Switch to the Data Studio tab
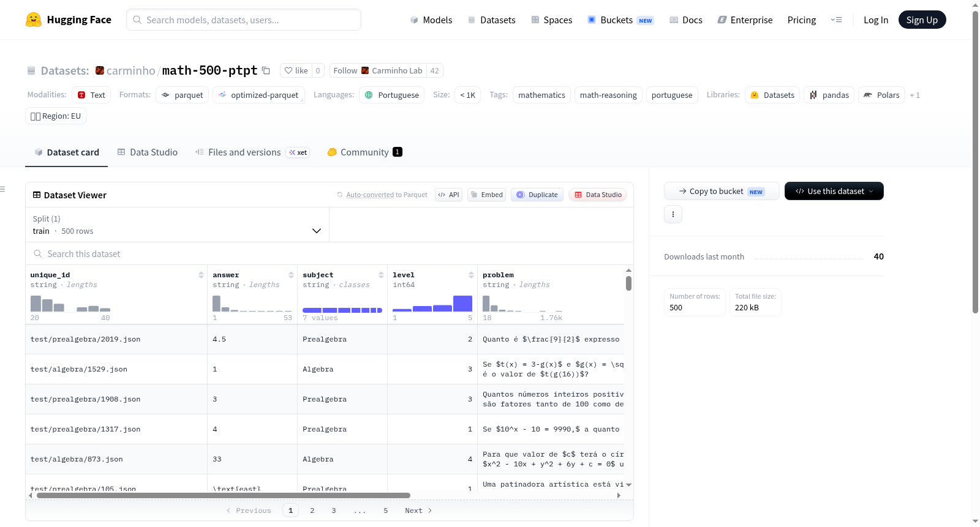Screen dimensions: 980x527 148,152
